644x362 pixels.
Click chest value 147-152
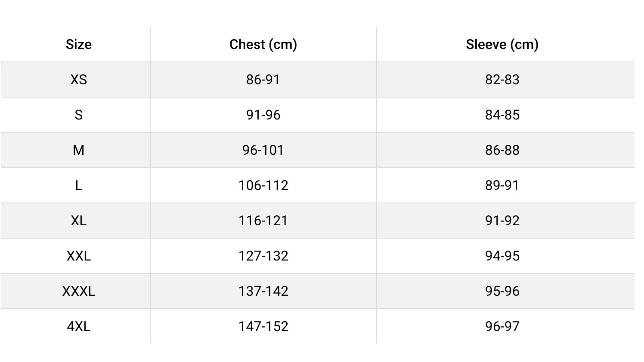tap(263, 326)
